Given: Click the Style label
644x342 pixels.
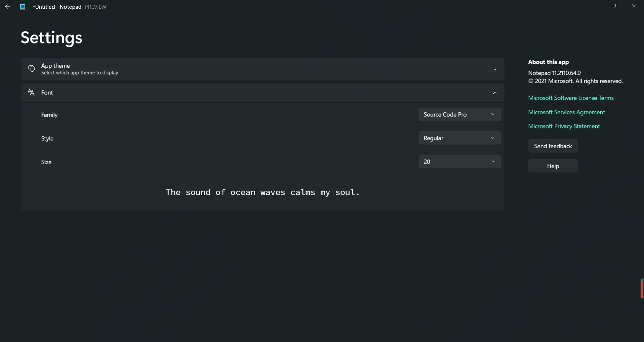Looking at the screenshot, I should coord(47,138).
